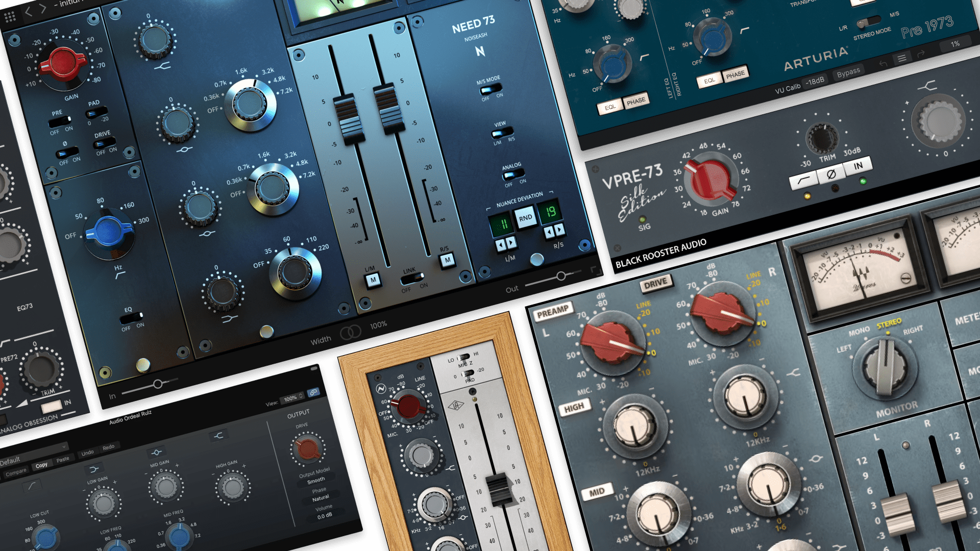
Task: Click the Arturia undo arrow icon
Action: point(883,63)
